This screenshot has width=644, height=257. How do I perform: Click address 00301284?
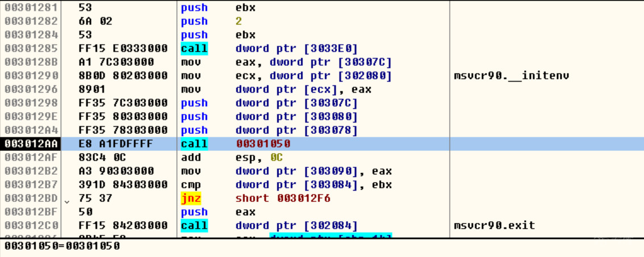tap(31, 35)
